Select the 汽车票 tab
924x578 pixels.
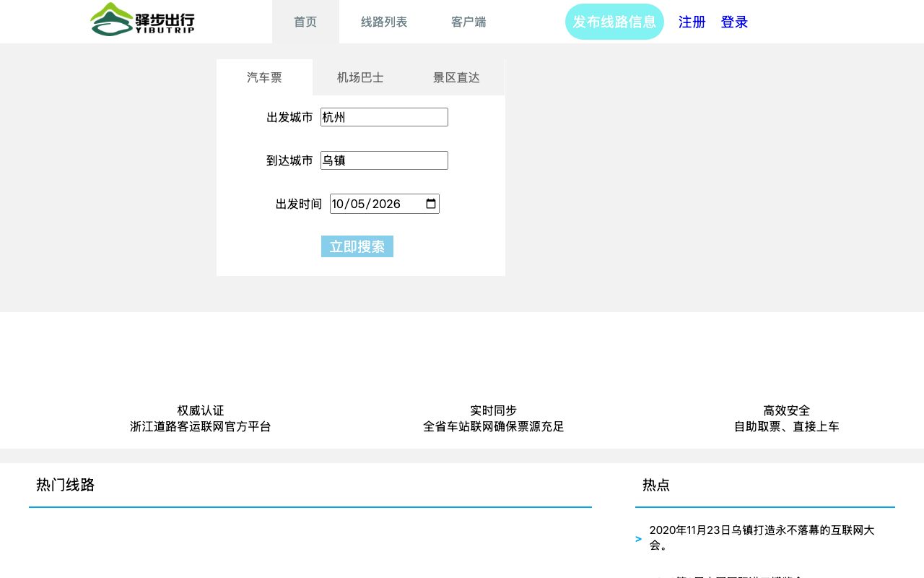[264, 77]
